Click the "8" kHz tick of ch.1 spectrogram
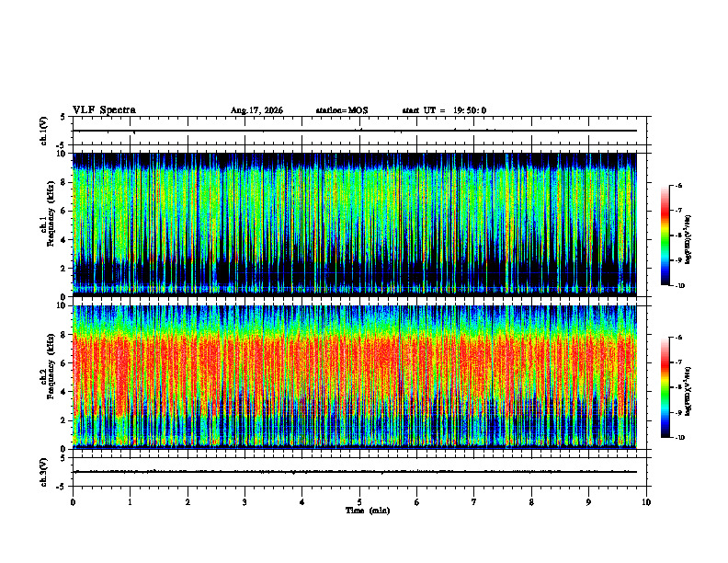 pos(63,182)
